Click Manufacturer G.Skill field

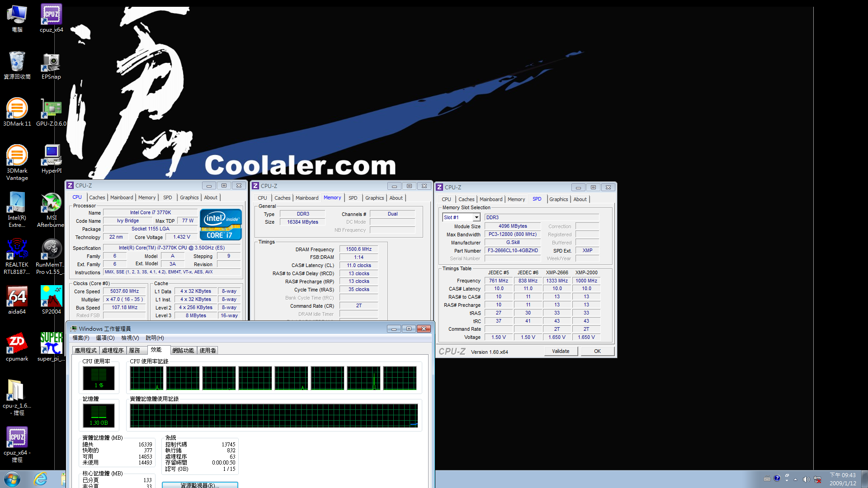[x=513, y=243]
